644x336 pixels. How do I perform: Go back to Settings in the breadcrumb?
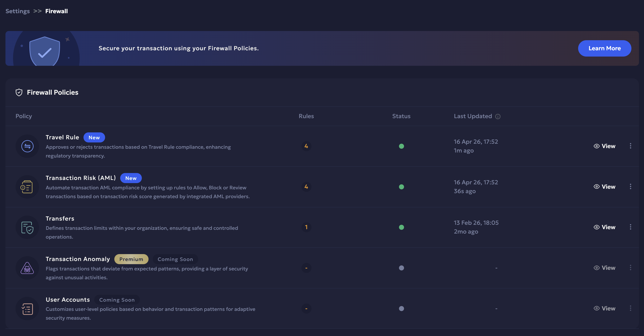click(x=17, y=11)
